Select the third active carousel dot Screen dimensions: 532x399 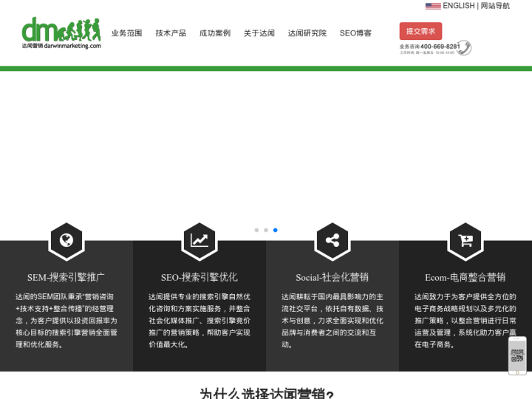[x=276, y=230]
